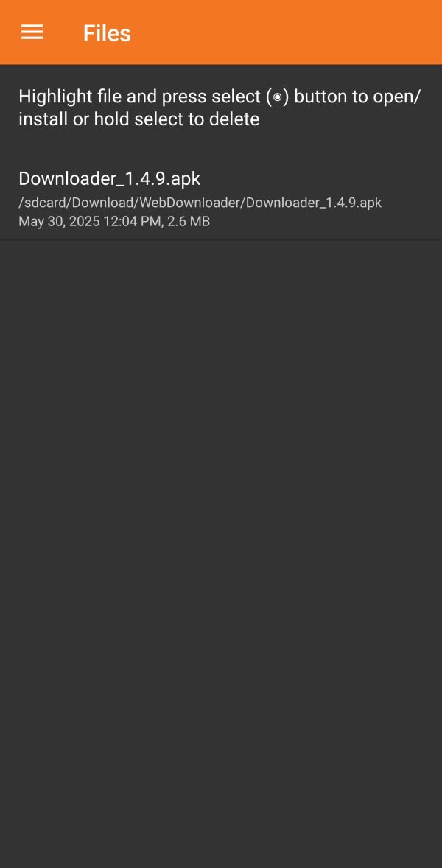
Task: Tap the empty dark area below the file list
Action: point(221,553)
